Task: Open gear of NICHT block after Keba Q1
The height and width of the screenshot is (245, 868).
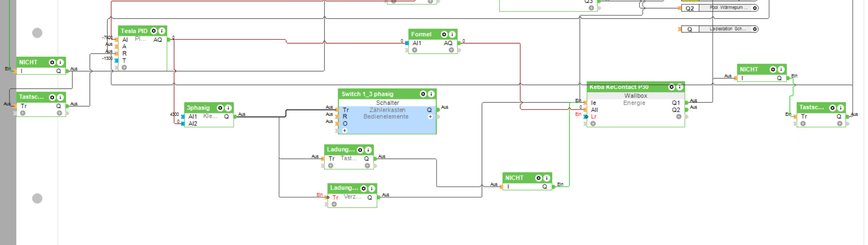Action: click(773, 69)
